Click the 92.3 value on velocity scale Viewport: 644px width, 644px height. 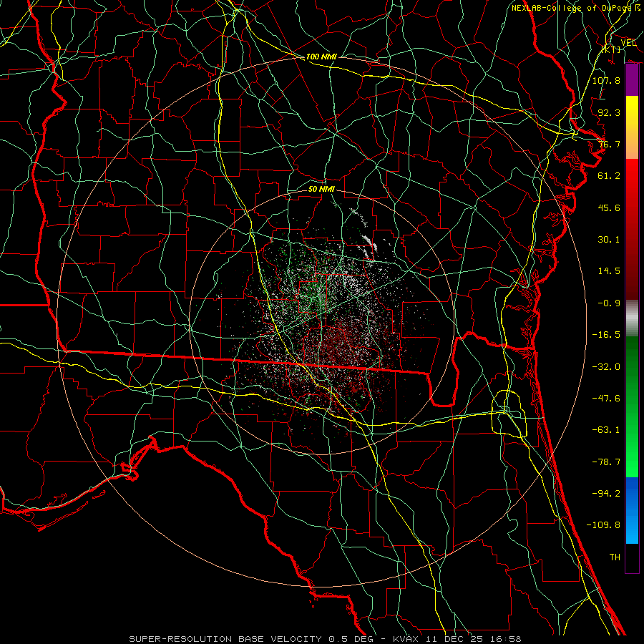coord(609,112)
